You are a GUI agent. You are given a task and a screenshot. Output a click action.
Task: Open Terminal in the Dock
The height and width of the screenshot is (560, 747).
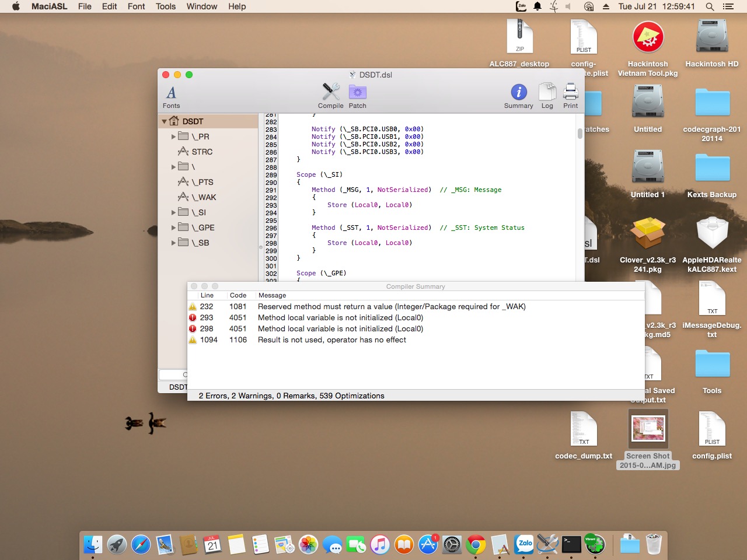click(x=571, y=545)
